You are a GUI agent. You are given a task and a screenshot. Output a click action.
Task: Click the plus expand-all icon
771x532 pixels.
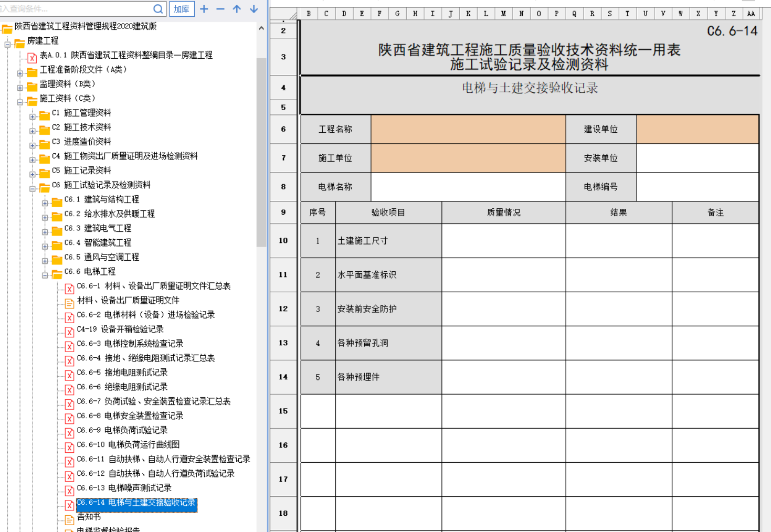[204, 9]
